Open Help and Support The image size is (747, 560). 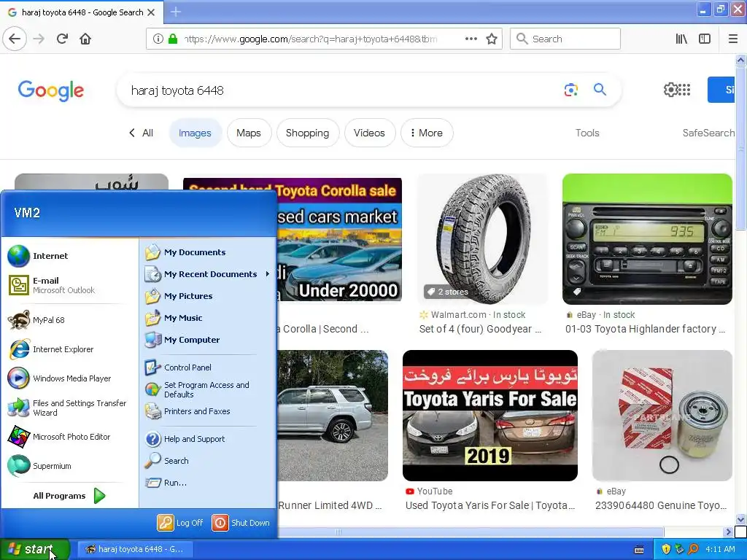click(x=208, y=439)
